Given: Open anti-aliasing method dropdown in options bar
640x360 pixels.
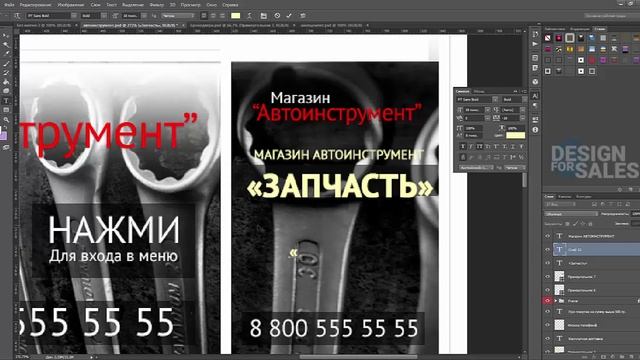Looking at the screenshot, I should click(178, 16).
